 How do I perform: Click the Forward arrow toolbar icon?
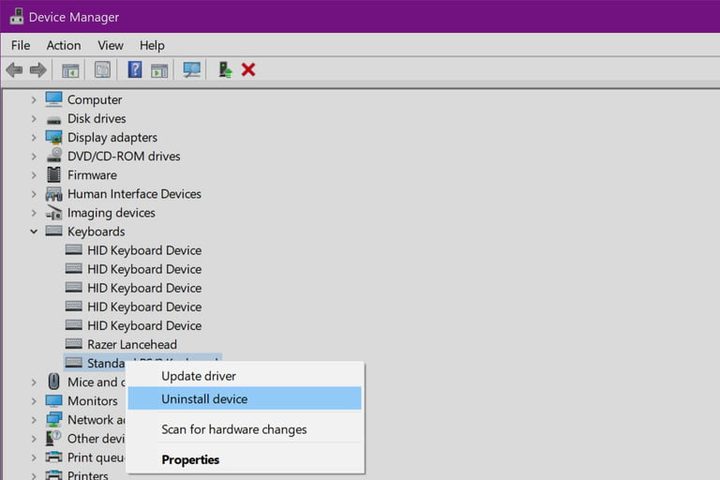[x=38, y=70]
